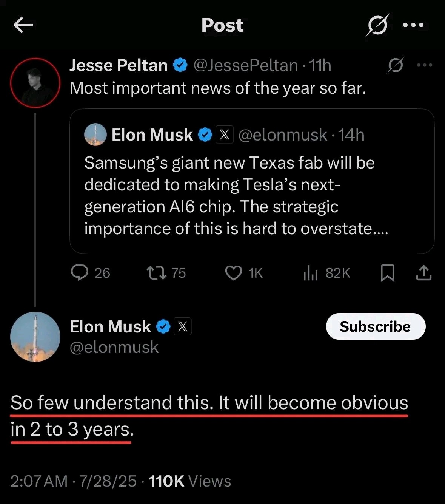Tap the blue verified badge by Jesse Peltan
Image resolution: width=445 pixels, height=504 pixels.
180,65
